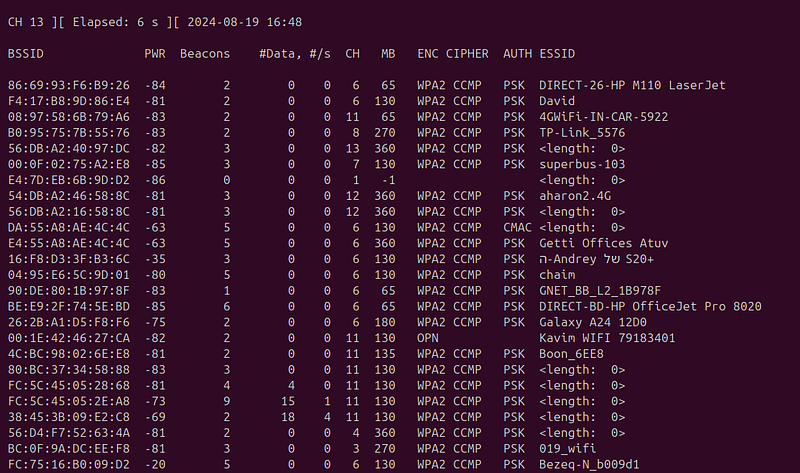Select BSSID 4C:BC:98:02:6E:E8
This screenshot has height=473, width=800.
pos(68,355)
